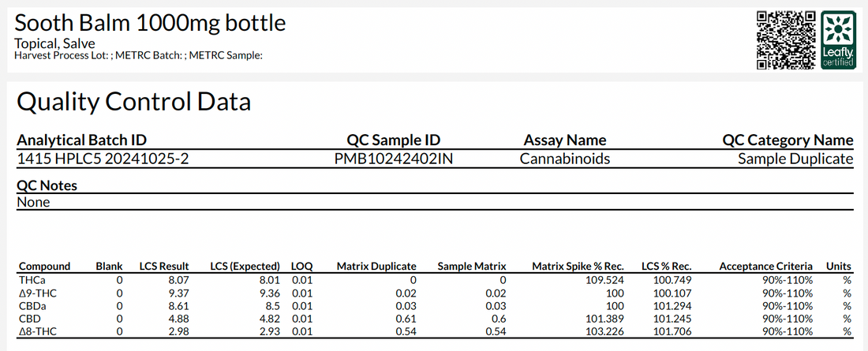Click the Compound column header
Image resolution: width=868 pixels, height=351 pixels.
(x=44, y=267)
